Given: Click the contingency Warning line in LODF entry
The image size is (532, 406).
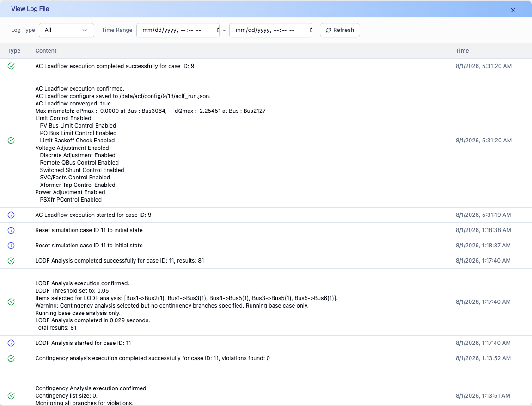Looking at the screenshot, I should pos(172,306).
